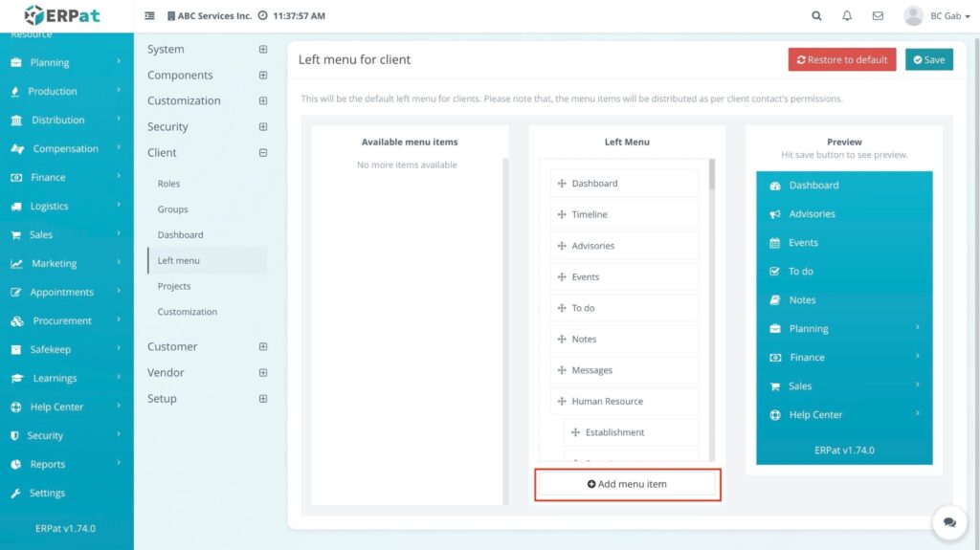
Task: Click the BC Gab user avatar
Action: (913, 15)
